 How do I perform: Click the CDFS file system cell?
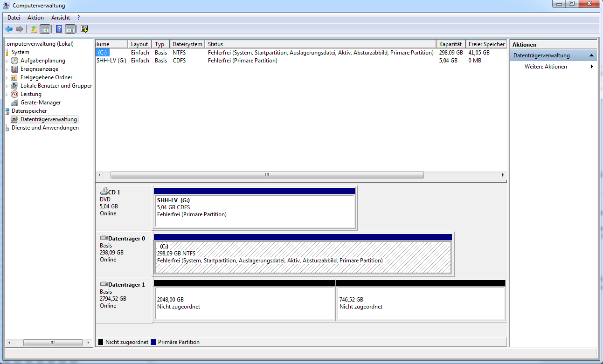pyautogui.click(x=179, y=61)
